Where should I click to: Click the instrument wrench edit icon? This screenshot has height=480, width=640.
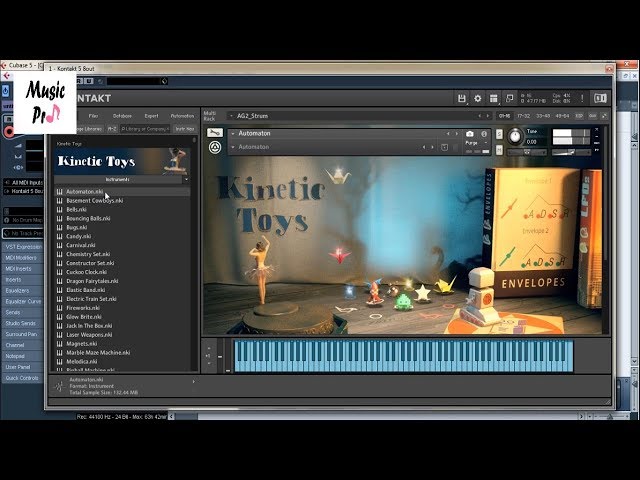(215, 133)
